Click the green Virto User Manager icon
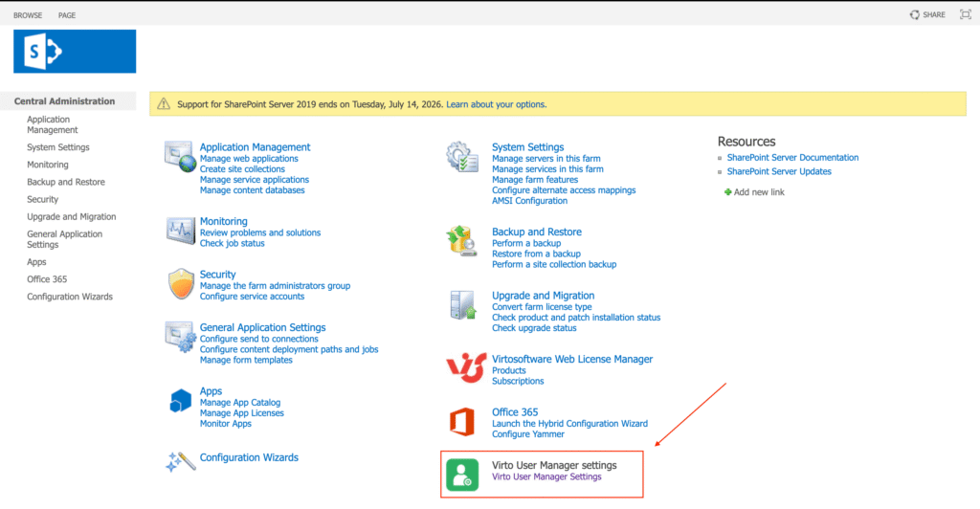The image size is (980, 509). coord(462,475)
